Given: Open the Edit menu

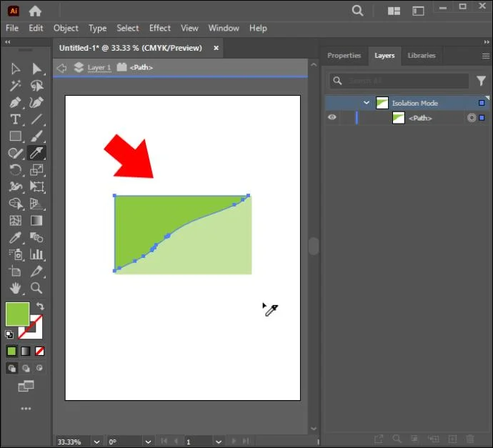Looking at the screenshot, I should 36,28.
